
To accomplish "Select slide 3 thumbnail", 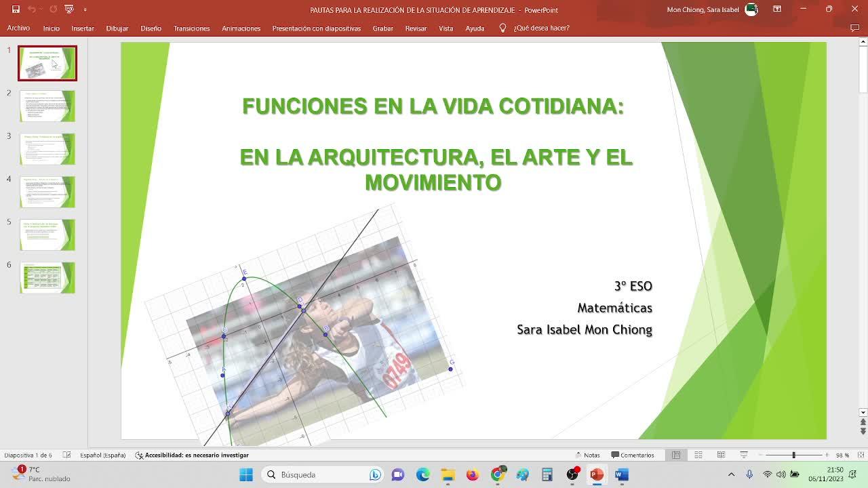I will (47, 149).
